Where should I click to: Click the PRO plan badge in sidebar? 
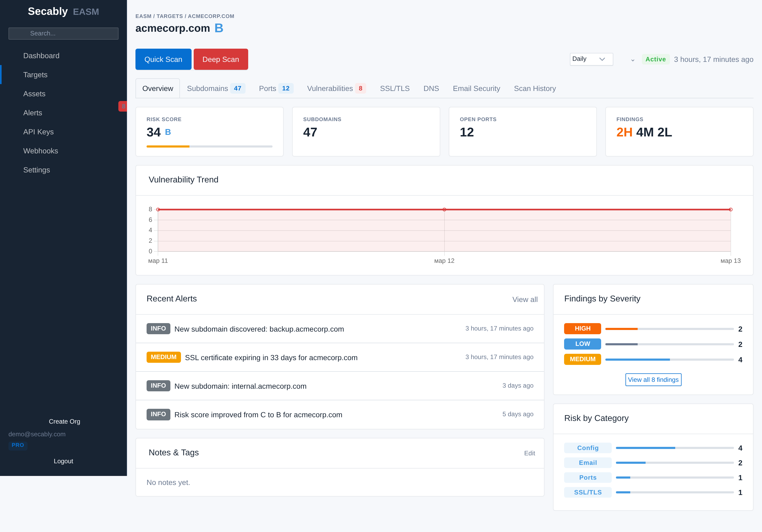coord(17,445)
